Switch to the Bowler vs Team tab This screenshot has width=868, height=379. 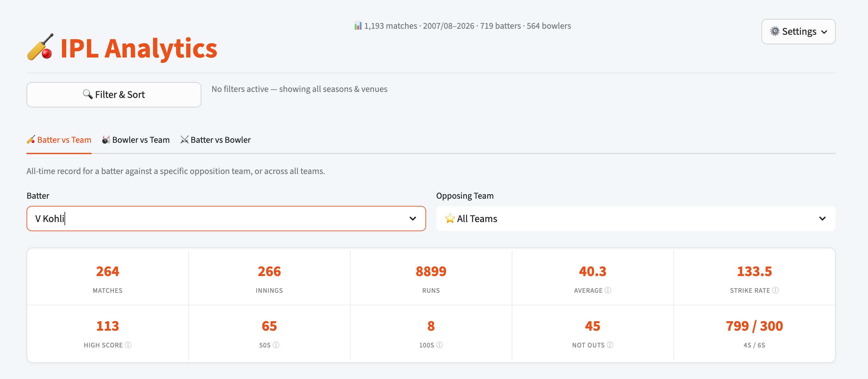(x=136, y=139)
